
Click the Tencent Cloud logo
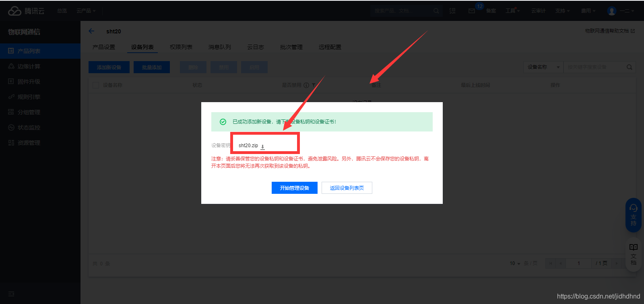pos(26,11)
